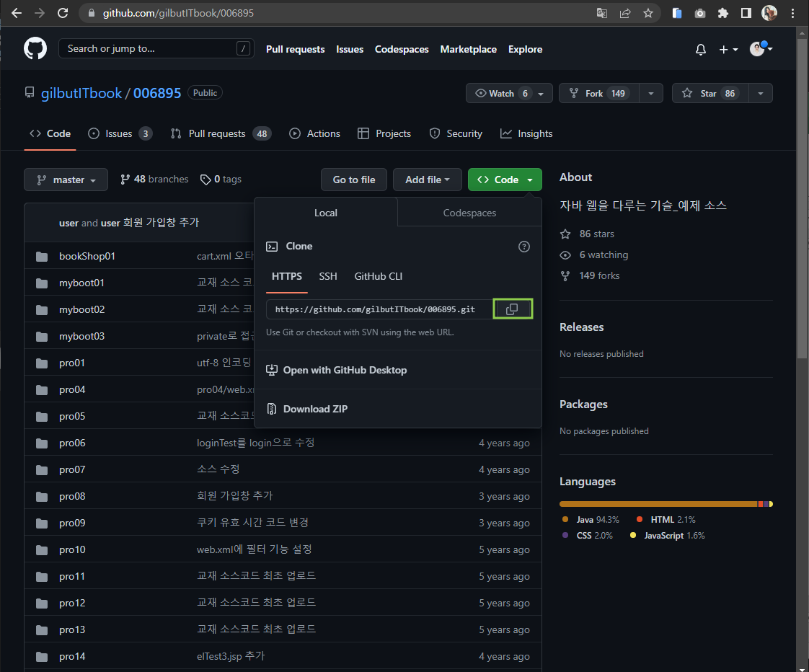Reload the page with the refresh icon

click(x=63, y=13)
